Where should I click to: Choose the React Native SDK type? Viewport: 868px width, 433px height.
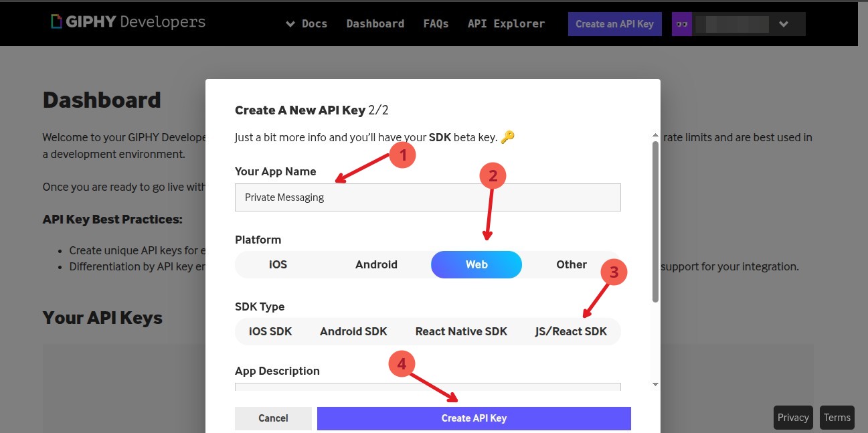click(461, 331)
